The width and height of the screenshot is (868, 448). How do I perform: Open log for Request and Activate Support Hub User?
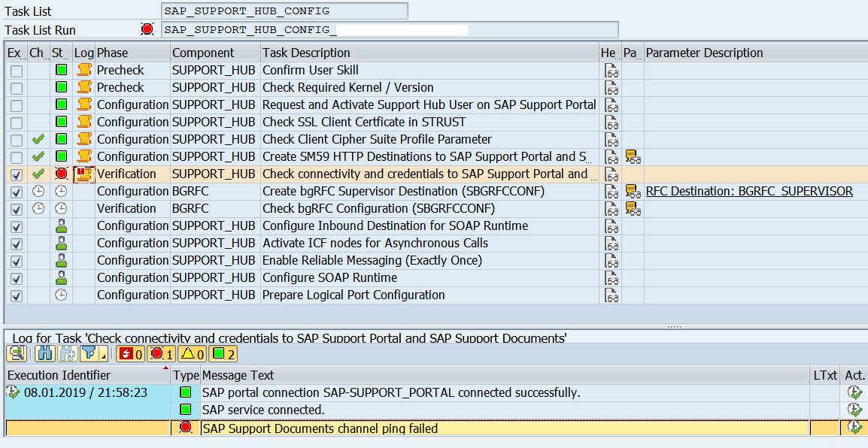click(84, 104)
